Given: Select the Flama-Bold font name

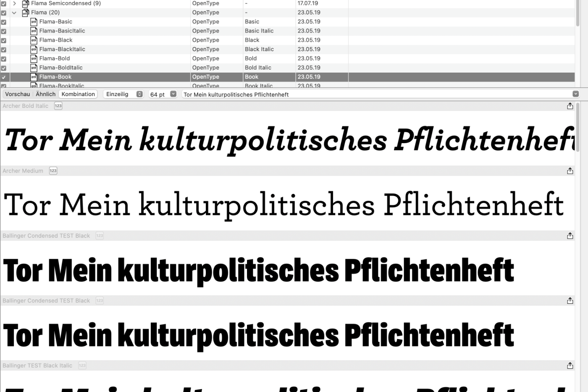Looking at the screenshot, I should click(x=55, y=59).
